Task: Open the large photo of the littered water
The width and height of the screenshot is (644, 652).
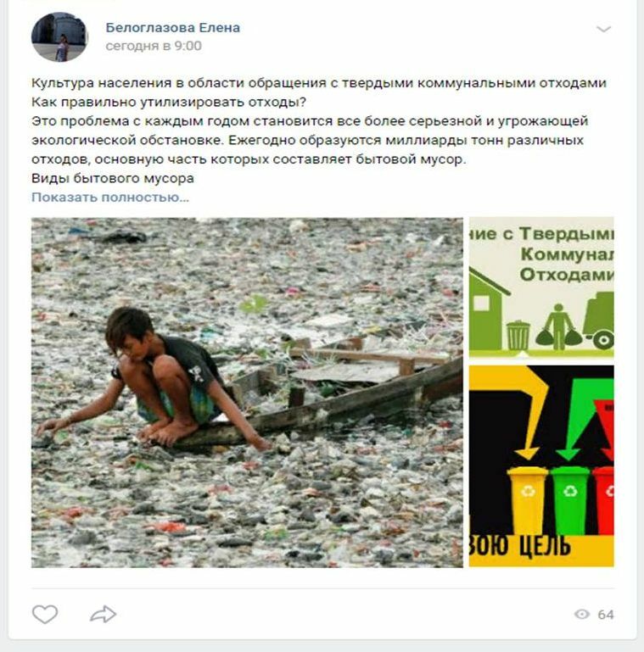Action: (247, 392)
